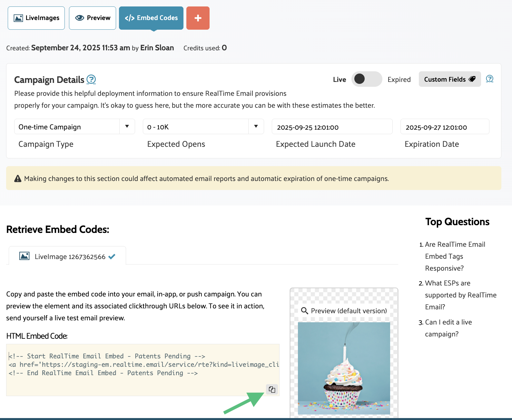Switch to the LiveImages tab
Screen dimensions: 512x420
click(x=36, y=18)
